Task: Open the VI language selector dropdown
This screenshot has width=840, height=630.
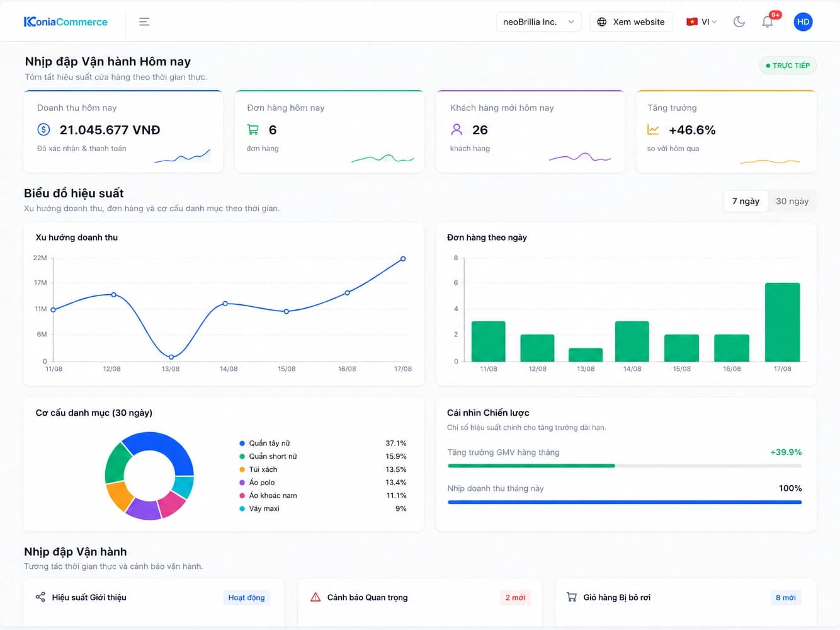Action: point(701,21)
